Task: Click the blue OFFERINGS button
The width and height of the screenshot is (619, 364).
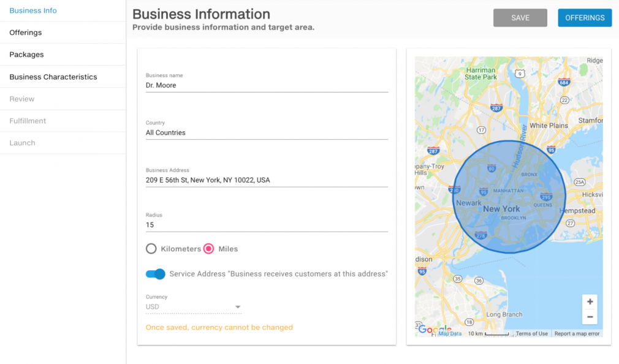Action: (584, 18)
